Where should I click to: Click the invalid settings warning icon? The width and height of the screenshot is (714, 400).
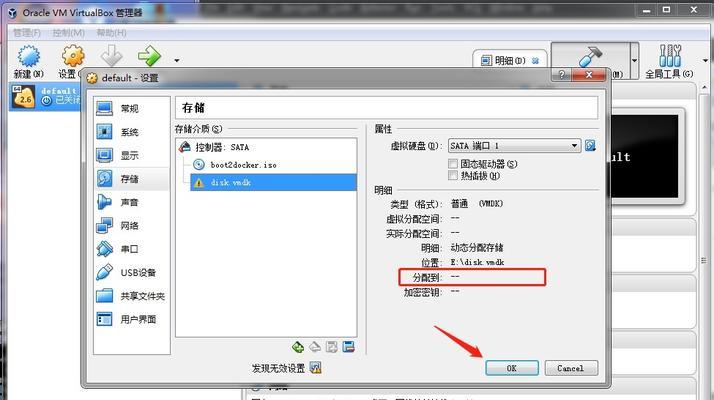click(316, 367)
